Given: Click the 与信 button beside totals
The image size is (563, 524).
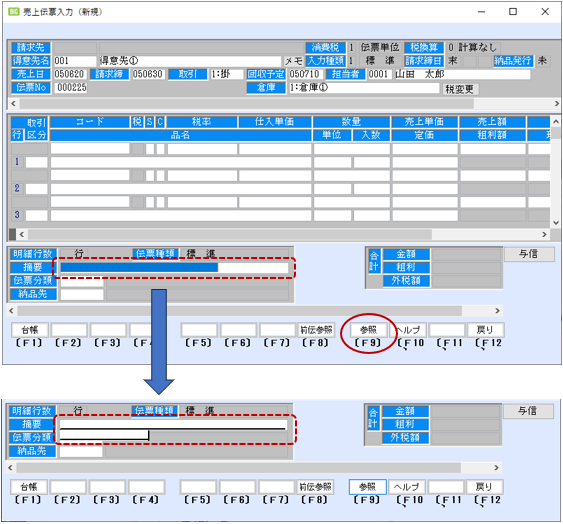Looking at the screenshot, I should [529, 254].
